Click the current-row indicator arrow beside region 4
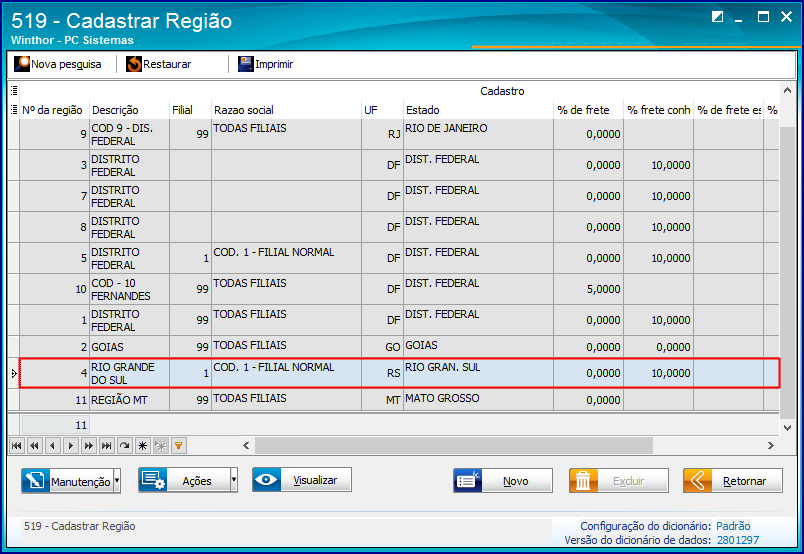The height and width of the screenshot is (554, 804). 14,373
